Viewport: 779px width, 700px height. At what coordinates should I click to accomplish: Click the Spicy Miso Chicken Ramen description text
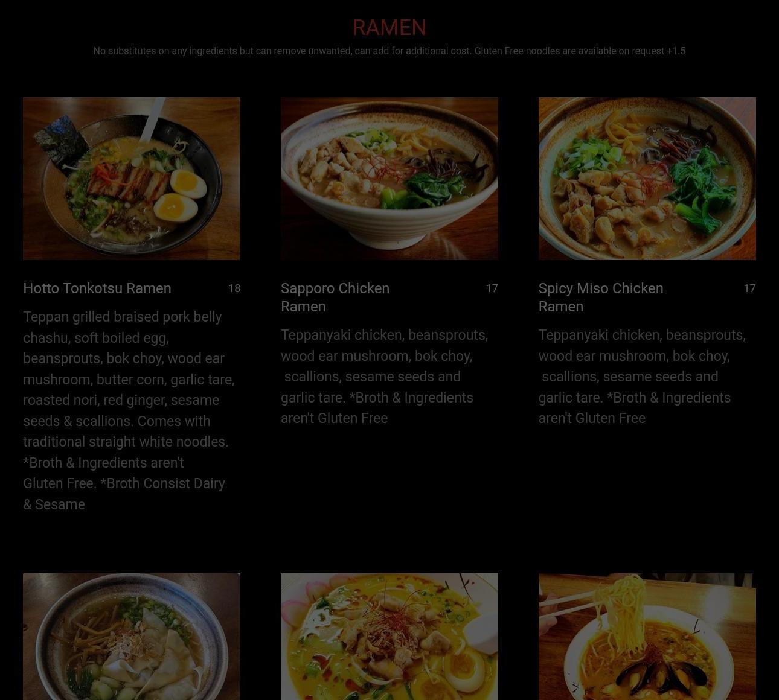[x=643, y=377]
